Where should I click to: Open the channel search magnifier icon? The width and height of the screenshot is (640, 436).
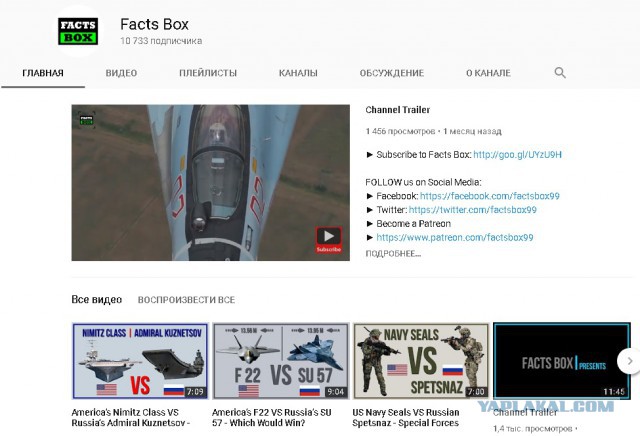560,73
